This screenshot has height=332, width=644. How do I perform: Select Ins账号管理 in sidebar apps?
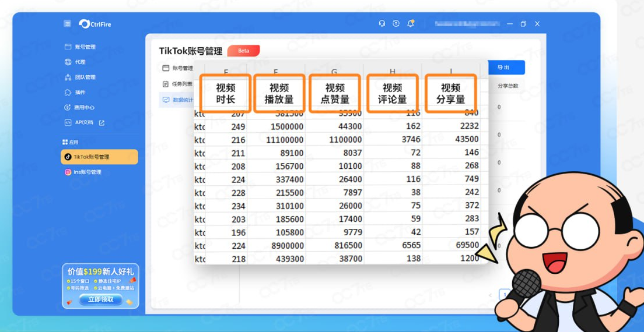[x=83, y=172]
